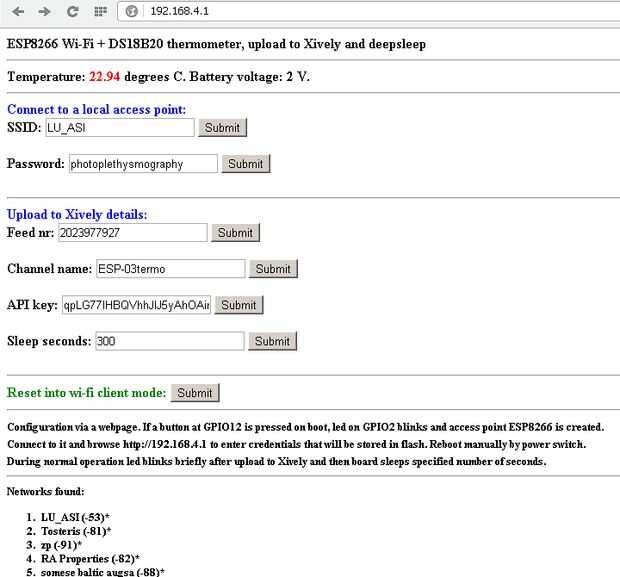This screenshot has width=620, height=577.
Task: Click the page title 'ESP8266 Wi-Fi + DS18B20 thermometer'
Action: tap(125, 44)
